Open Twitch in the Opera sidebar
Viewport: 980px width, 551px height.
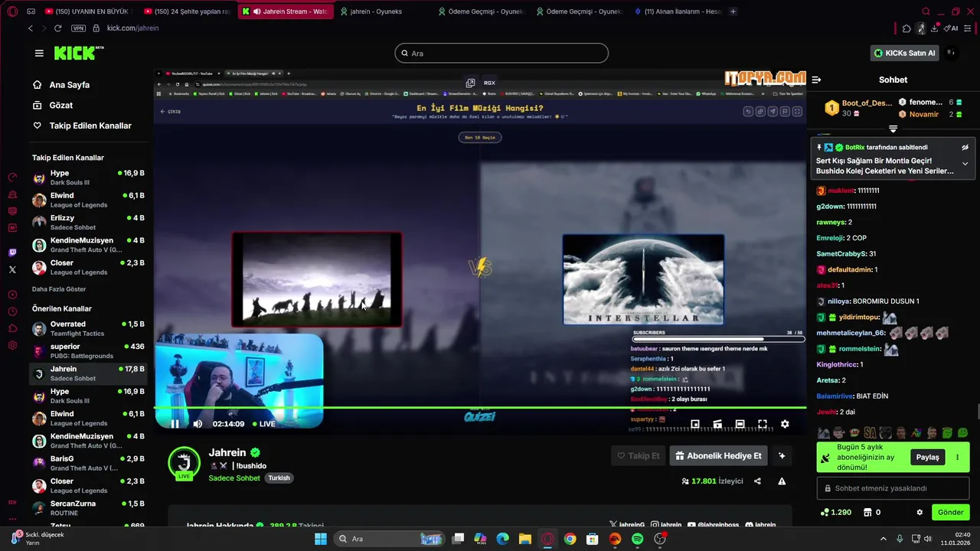[x=12, y=253]
